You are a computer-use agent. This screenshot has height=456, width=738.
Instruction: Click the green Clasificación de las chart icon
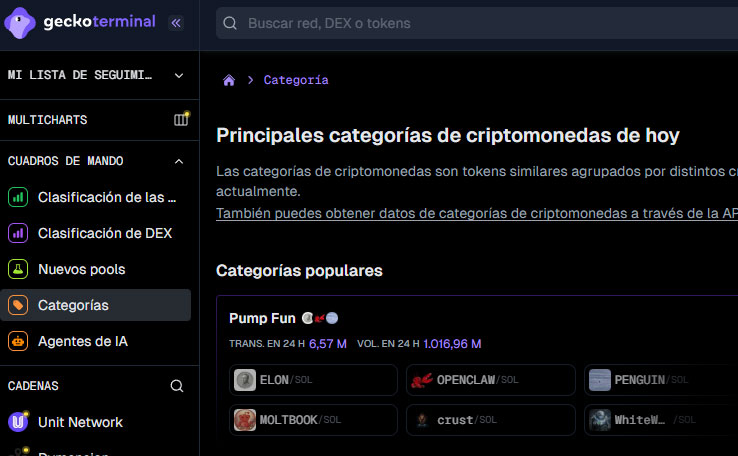tap(18, 197)
